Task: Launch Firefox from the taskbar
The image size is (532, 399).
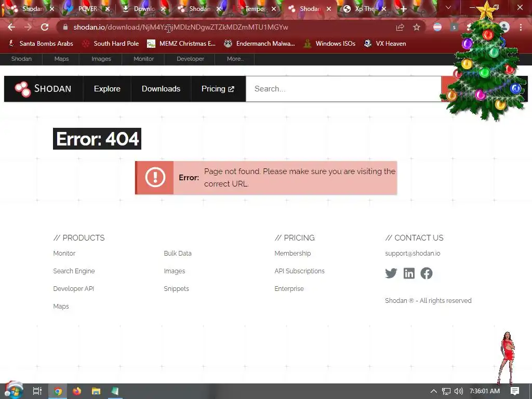Action: pos(77,391)
